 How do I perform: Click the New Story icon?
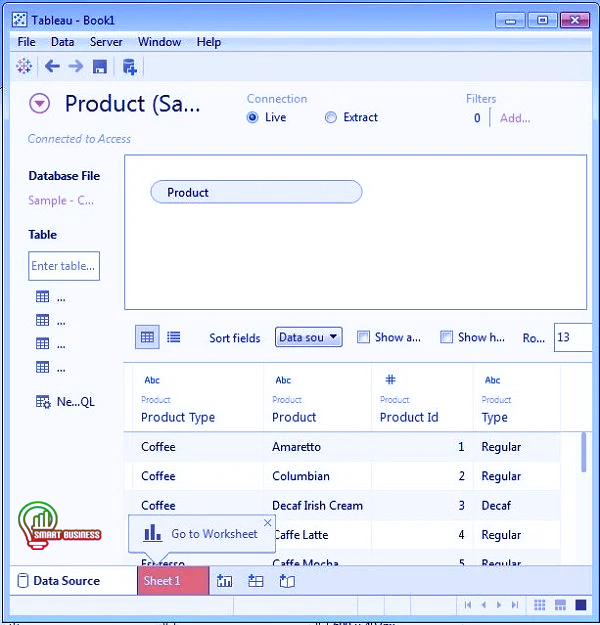coord(287,581)
